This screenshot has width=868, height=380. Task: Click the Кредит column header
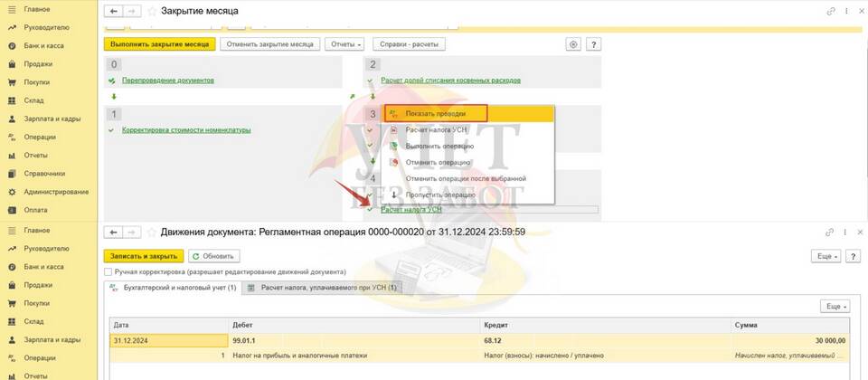click(605, 325)
